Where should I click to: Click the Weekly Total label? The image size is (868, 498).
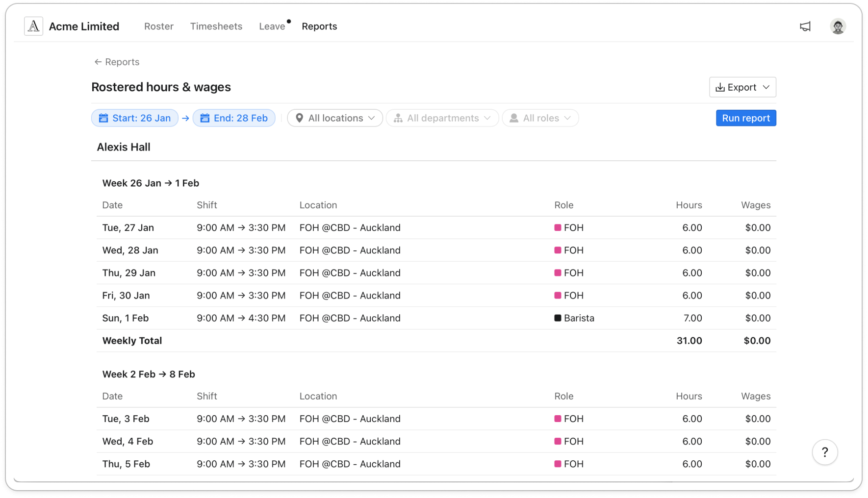click(x=132, y=340)
